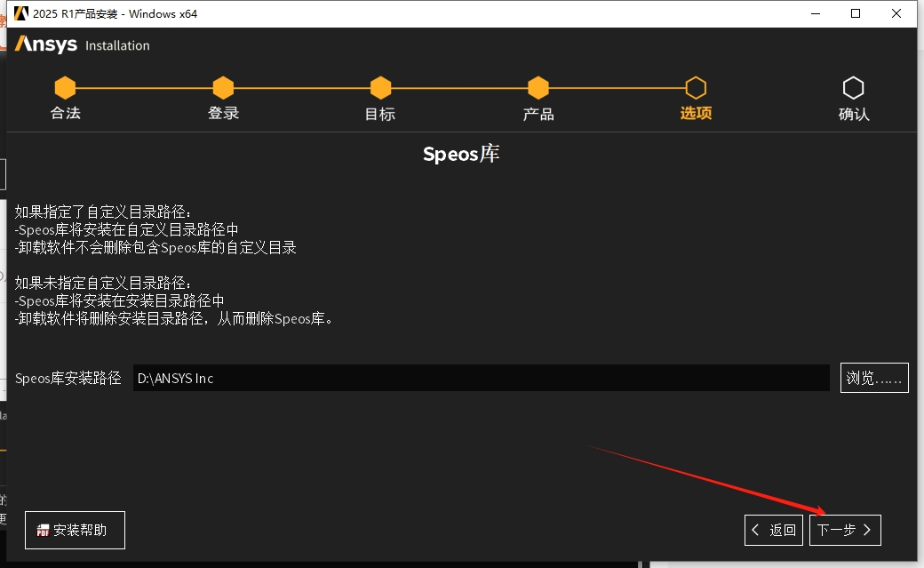Click the text 如果指定了自定义目录路径
The width and height of the screenshot is (924, 568).
[103, 212]
